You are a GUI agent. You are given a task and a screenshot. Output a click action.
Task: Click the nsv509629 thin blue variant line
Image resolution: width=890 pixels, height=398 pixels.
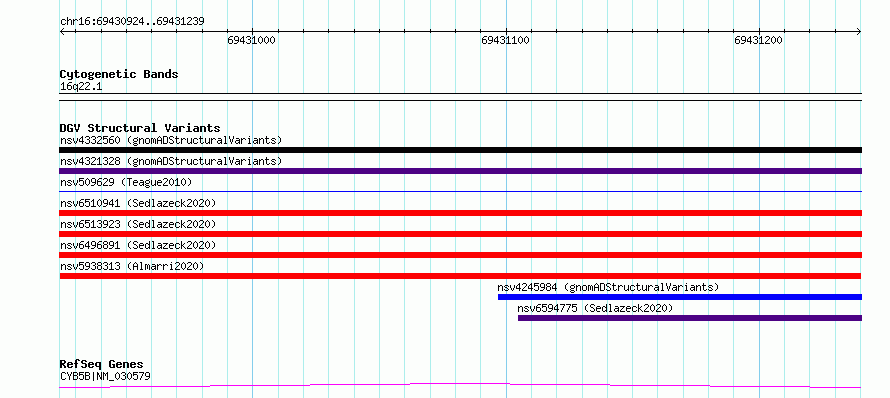coord(460,192)
